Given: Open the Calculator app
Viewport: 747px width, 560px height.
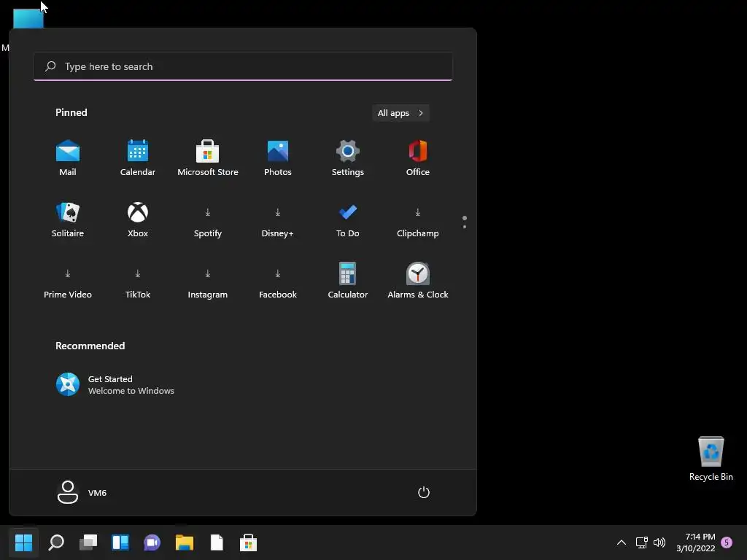Looking at the screenshot, I should click(x=348, y=281).
